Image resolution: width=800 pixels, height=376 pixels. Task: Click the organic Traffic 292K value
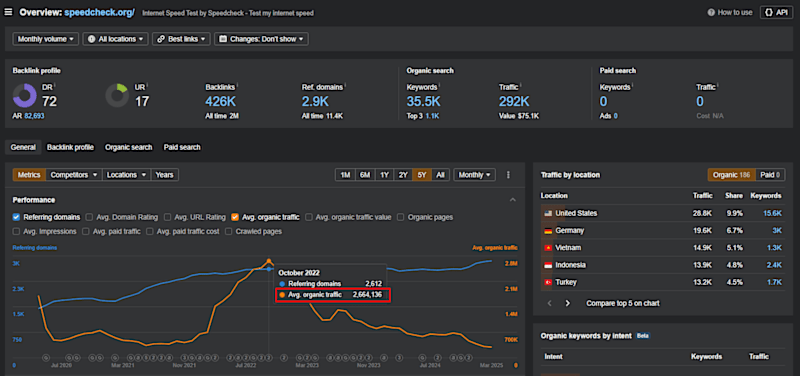tap(514, 101)
